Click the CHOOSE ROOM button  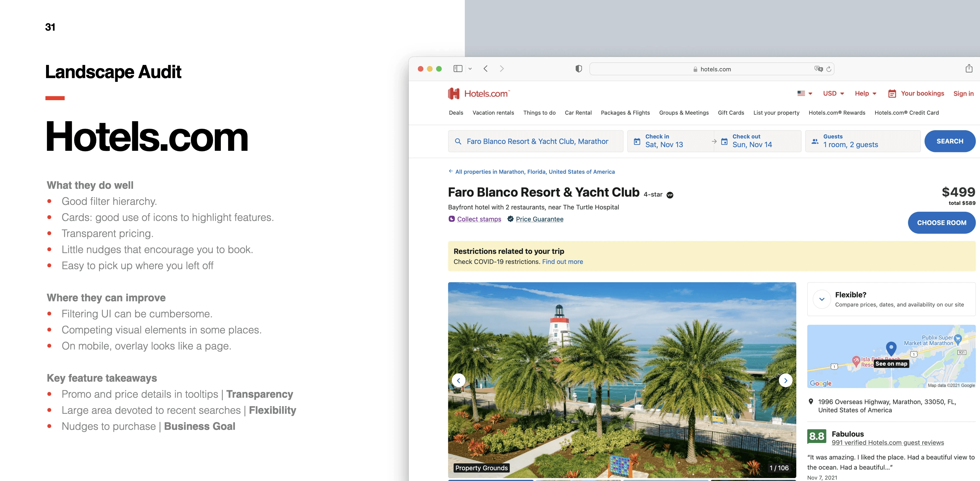click(x=941, y=223)
